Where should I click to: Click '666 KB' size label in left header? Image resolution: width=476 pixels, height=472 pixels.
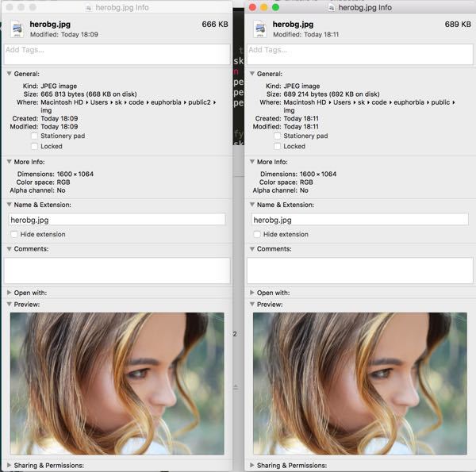tap(215, 25)
